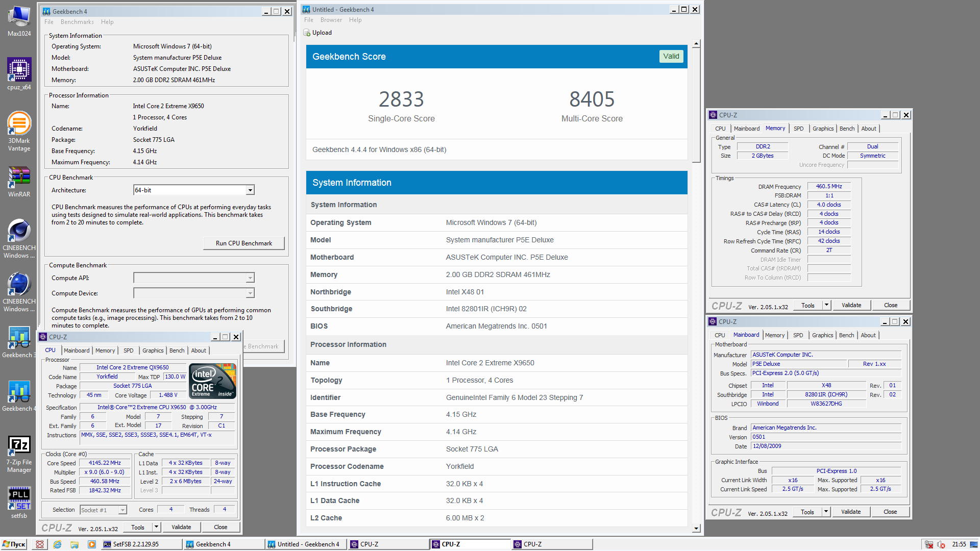Open the Compute API dropdown
The width and height of the screenshot is (980, 551).
click(250, 278)
